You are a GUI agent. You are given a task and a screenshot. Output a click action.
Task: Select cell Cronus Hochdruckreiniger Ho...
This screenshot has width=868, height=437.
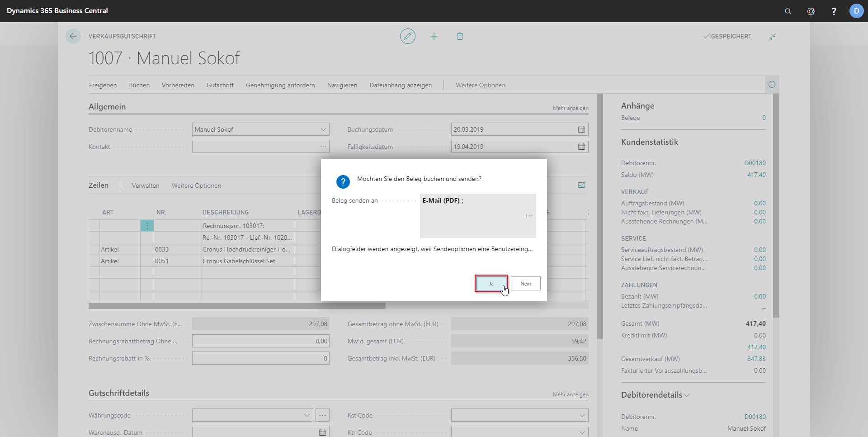click(247, 249)
